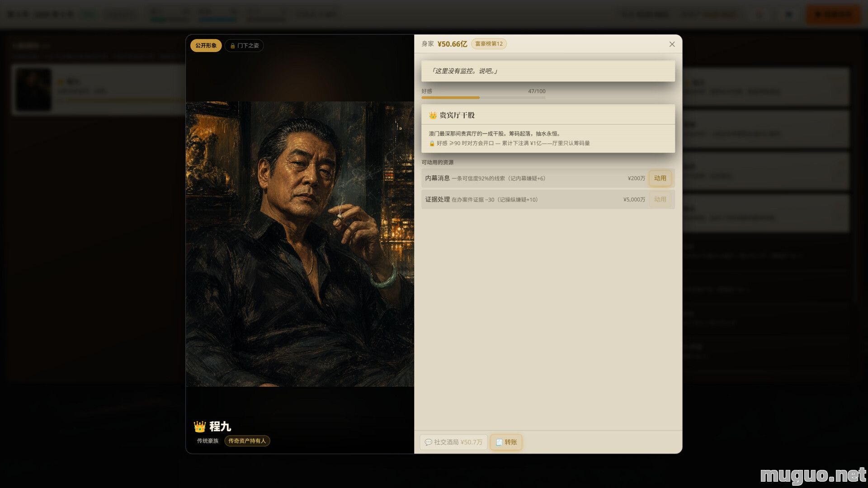This screenshot has width=868, height=488.
Task: Click 动用 for 内幕消息 resource
Action: click(660, 178)
